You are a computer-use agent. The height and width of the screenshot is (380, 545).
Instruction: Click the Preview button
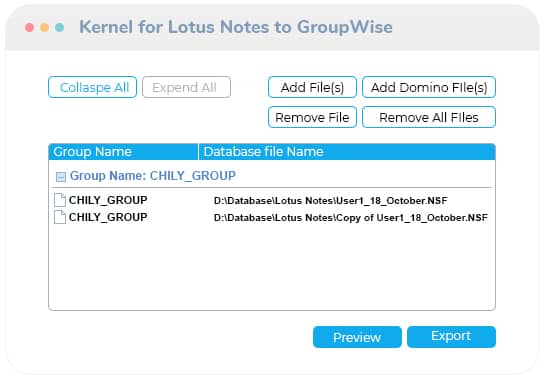click(x=357, y=337)
